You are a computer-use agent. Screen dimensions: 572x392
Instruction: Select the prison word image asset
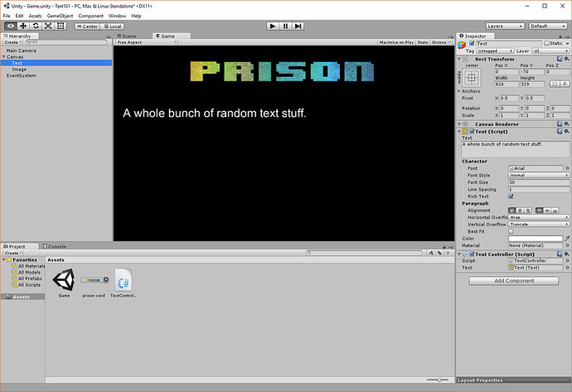(x=95, y=280)
